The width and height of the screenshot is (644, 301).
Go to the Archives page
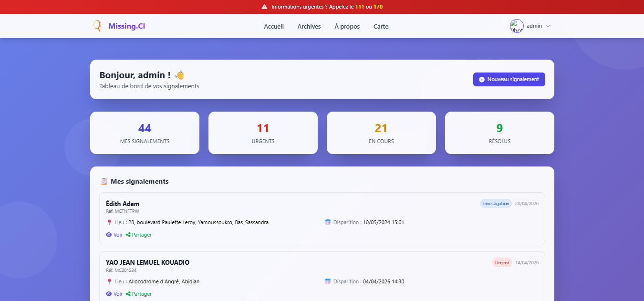coord(309,27)
